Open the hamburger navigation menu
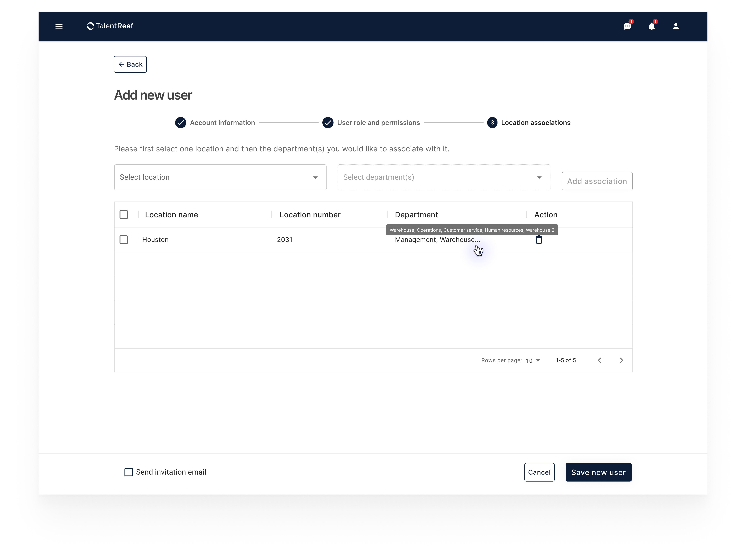 (59, 26)
